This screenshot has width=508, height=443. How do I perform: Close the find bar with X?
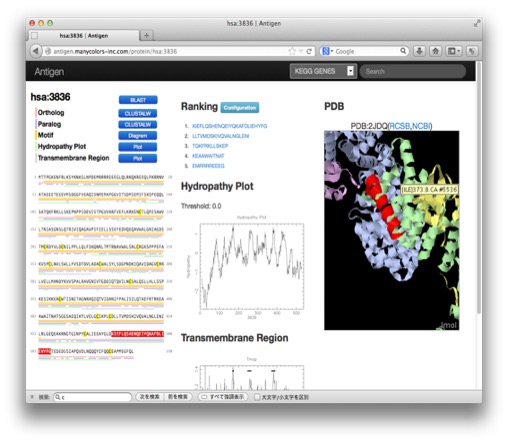pos(32,397)
